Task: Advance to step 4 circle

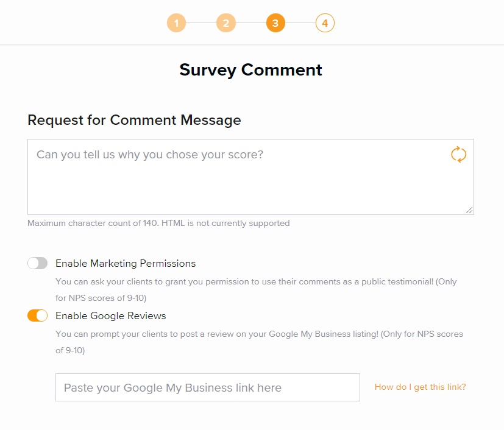Action: (x=325, y=24)
